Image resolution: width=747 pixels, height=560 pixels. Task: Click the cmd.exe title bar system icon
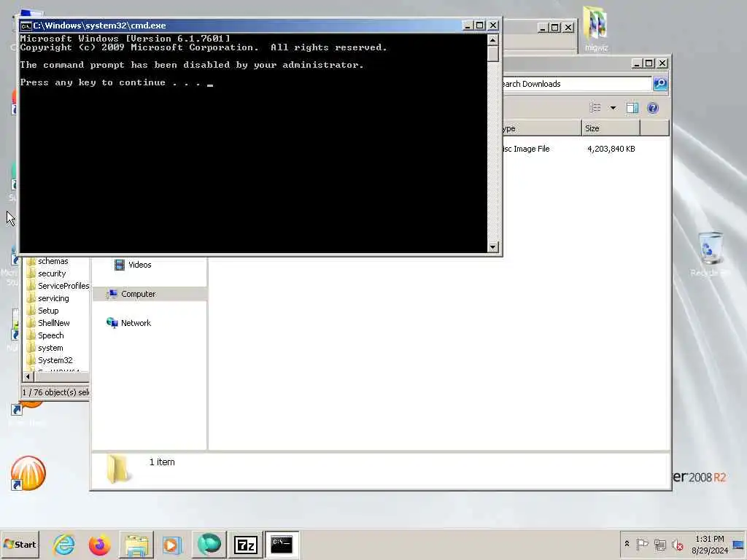pos(26,26)
